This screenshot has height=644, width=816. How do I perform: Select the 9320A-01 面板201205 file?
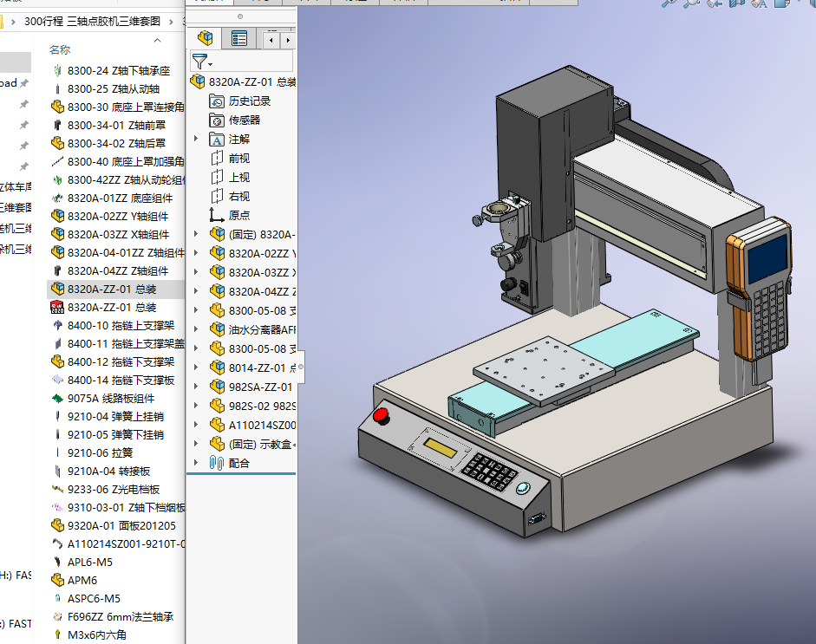click(x=121, y=525)
